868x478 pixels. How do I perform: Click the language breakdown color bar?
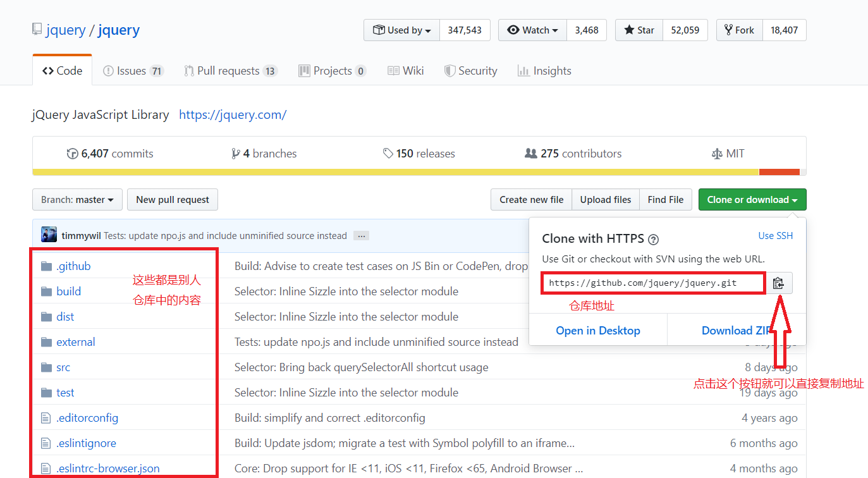pyautogui.click(x=419, y=172)
